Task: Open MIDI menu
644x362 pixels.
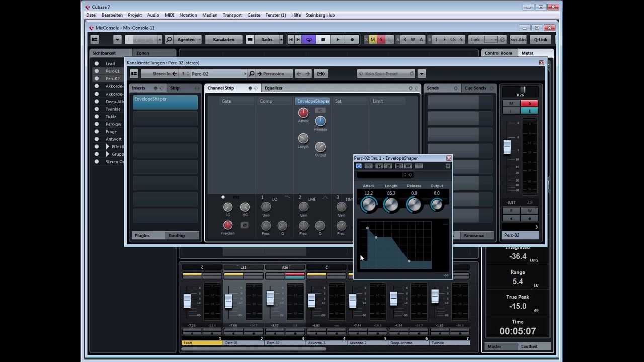Action: pyautogui.click(x=169, y=15)
